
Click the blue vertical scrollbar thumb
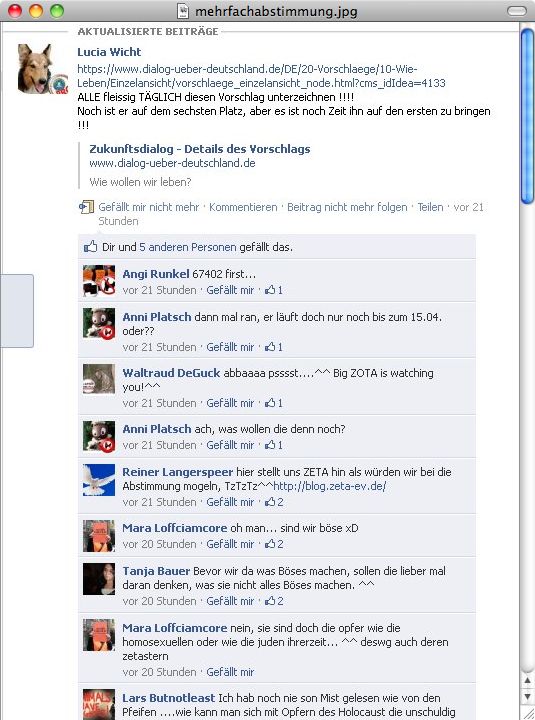pos(527,114)
